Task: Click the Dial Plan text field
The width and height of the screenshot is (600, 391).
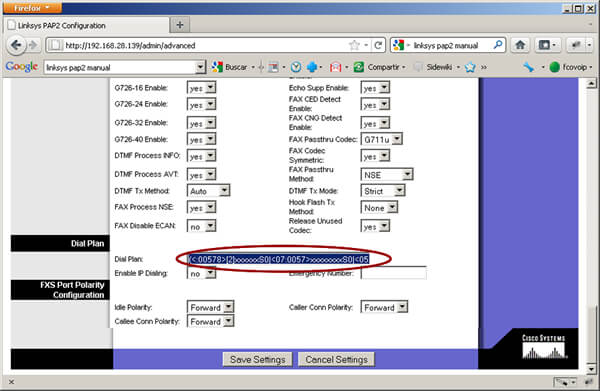Action: pos(278,259)
